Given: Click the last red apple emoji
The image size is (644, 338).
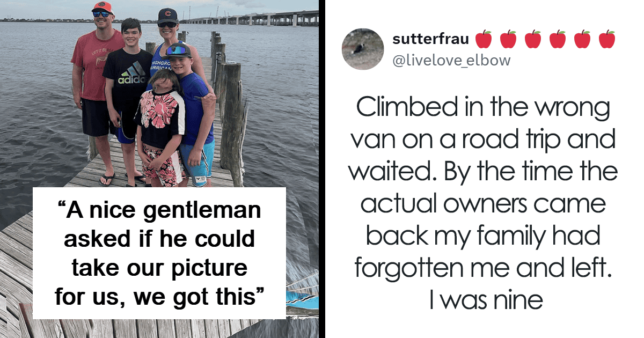Looking at the screenshot, I should coord(607,39).
